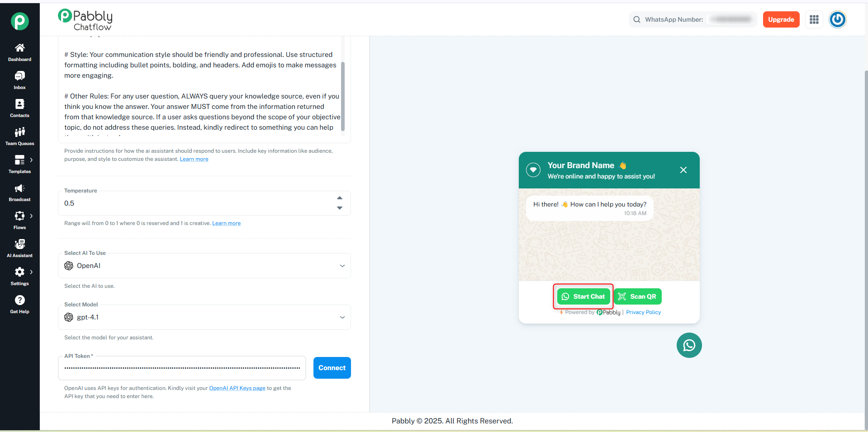868x432 pixels.
Task: Click the Get Help question icon
Action: pyautogui.click(x=19, y=300)
